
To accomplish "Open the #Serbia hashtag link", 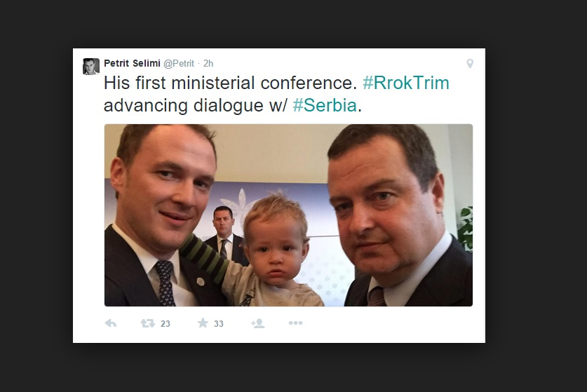I will coord(325,106).
